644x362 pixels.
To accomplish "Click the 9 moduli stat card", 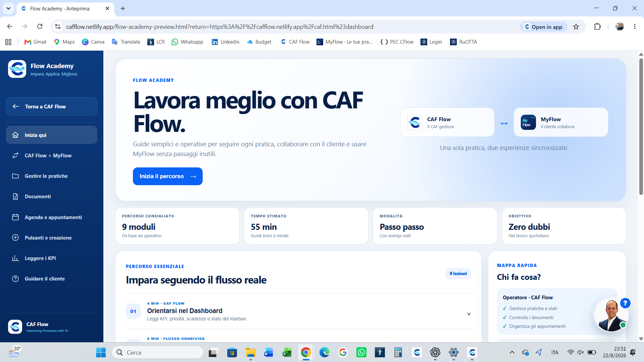I will [x=177, y=226].
